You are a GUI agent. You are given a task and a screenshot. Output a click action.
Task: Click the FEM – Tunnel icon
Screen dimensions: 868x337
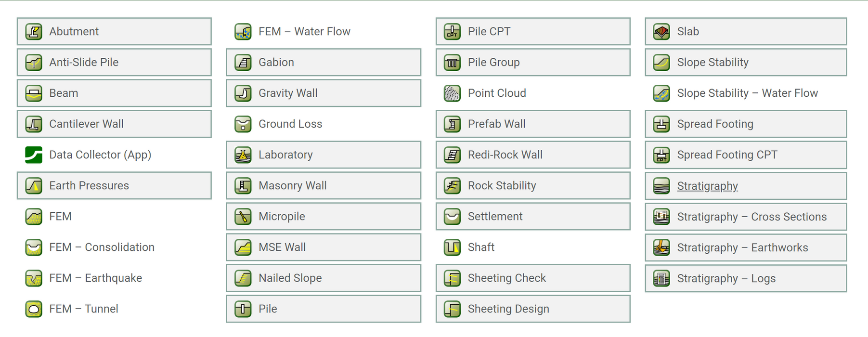pyautogui.click(x=34, y=309)
